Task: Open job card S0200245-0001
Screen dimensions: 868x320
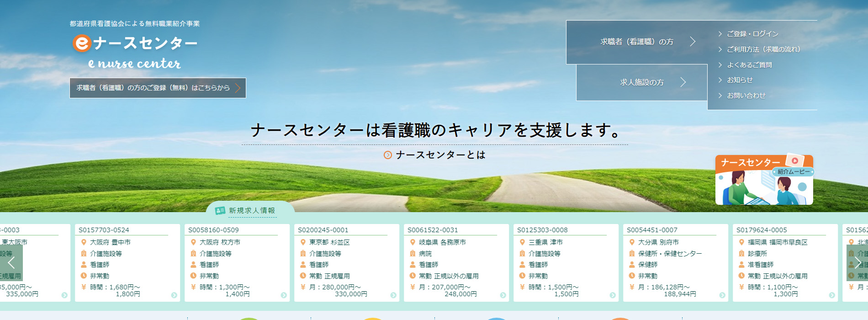Action: click(347, 263)
